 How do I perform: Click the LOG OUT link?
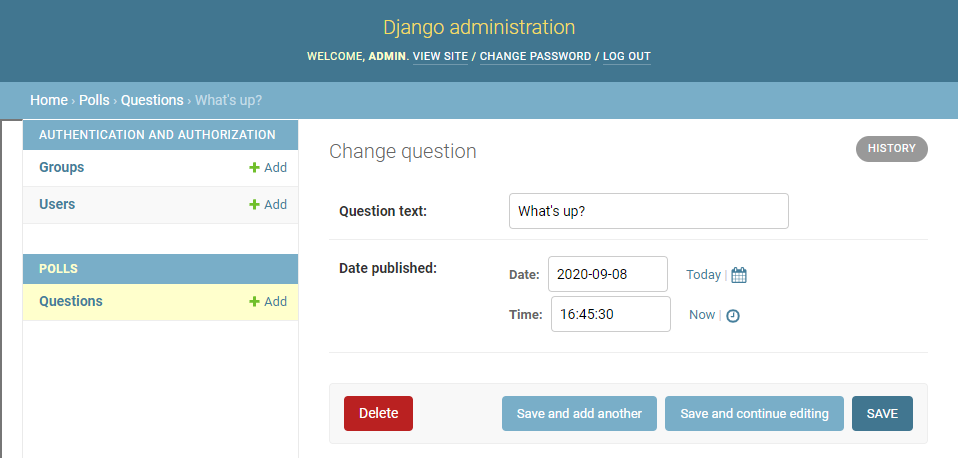click(x=627, y=56)
